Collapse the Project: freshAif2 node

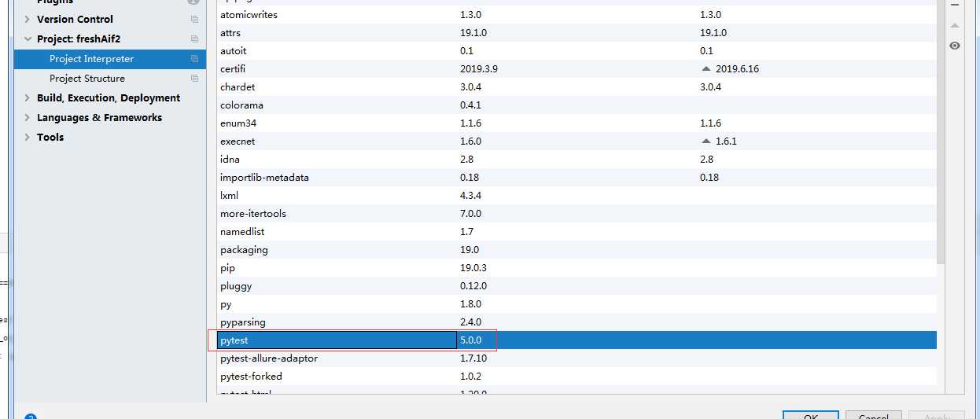pos(27,39)
